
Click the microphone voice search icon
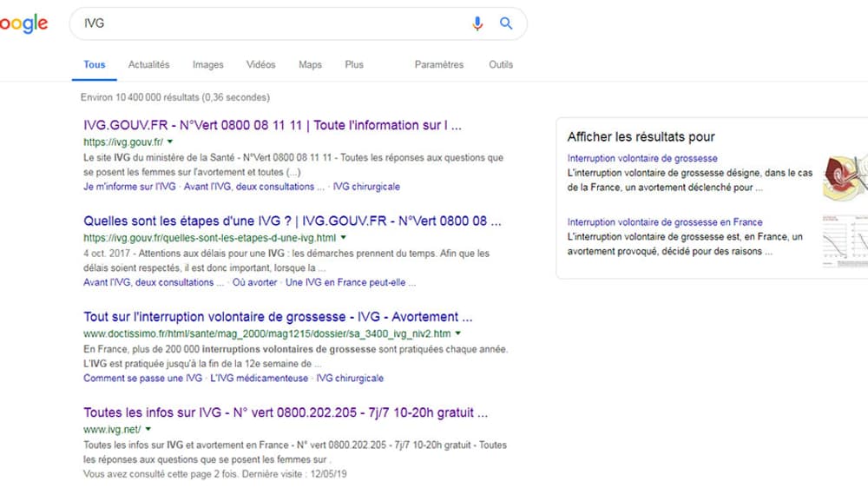pos(477,23)
